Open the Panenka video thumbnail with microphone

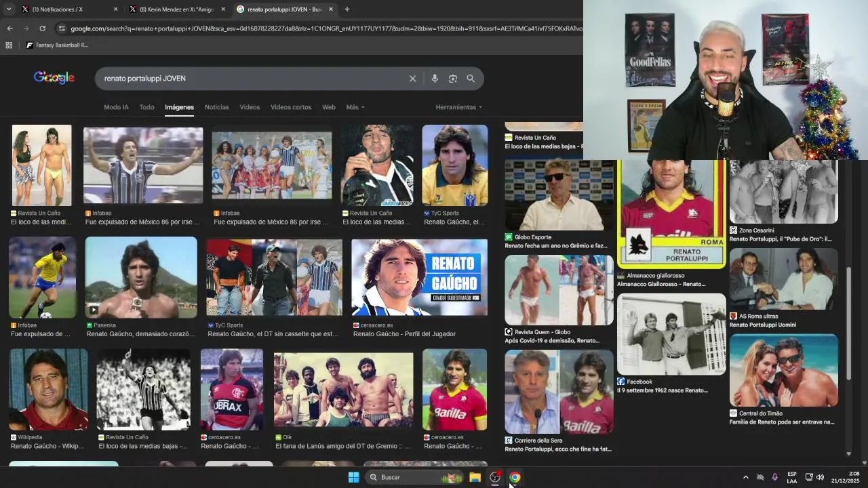point(141,277)
